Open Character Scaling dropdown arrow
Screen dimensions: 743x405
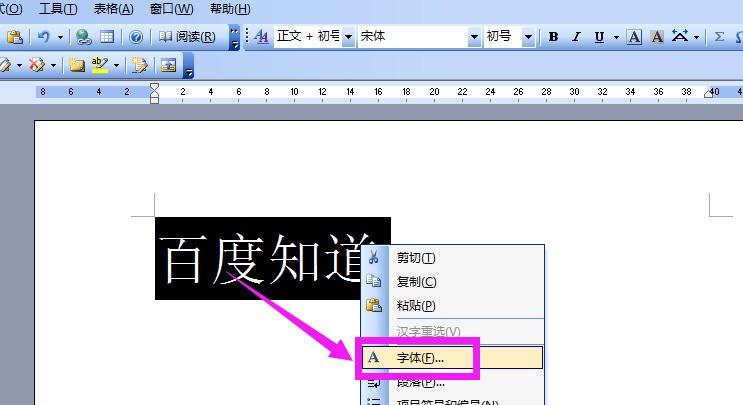click(696, 37)
